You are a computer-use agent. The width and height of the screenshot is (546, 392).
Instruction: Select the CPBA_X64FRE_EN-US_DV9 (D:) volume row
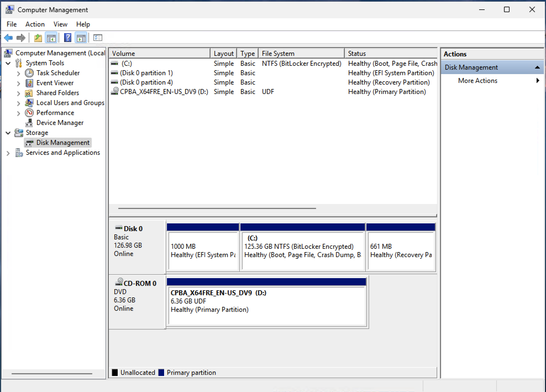pyautogui.click(x=273, y=92)
